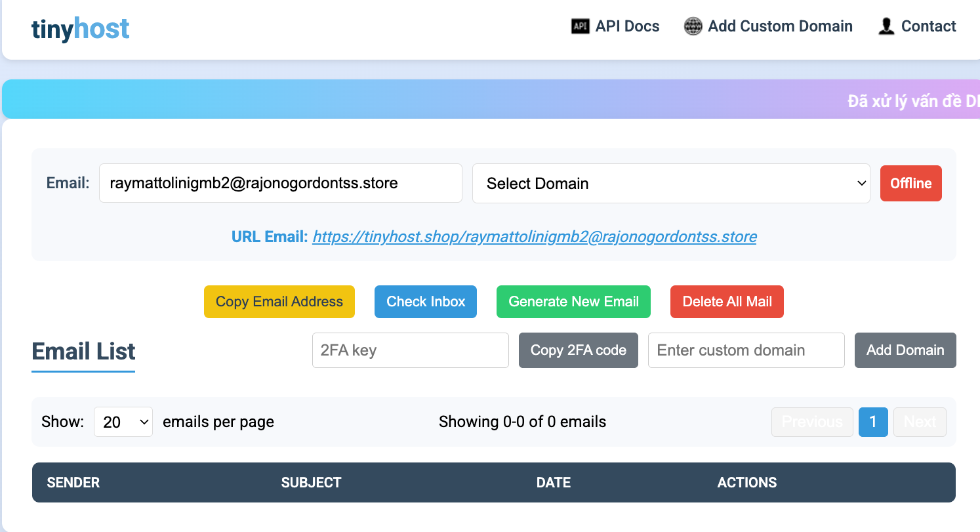Screen dimensions: 980x532
Task: Open the tinyhost.shop URL Email link
Action: (535, 236)
